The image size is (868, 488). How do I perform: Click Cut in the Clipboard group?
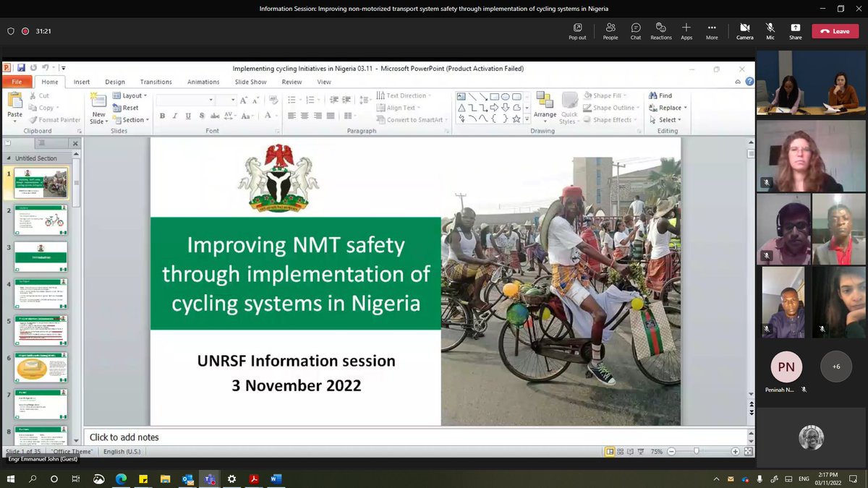coord(39,95)
